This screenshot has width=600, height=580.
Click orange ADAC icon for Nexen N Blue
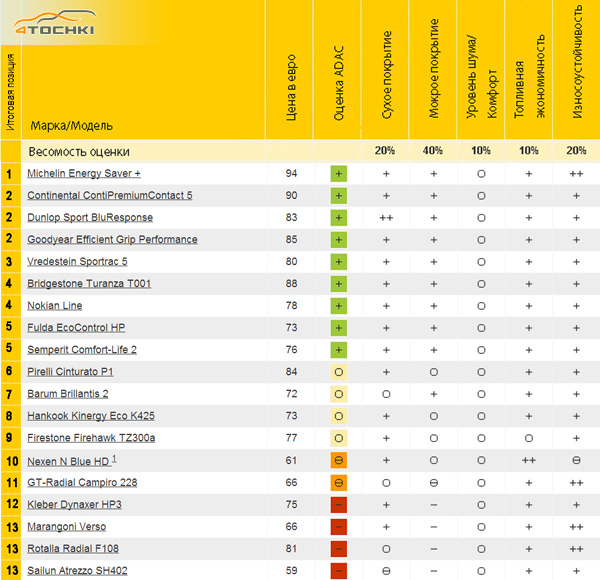point(339,460)
